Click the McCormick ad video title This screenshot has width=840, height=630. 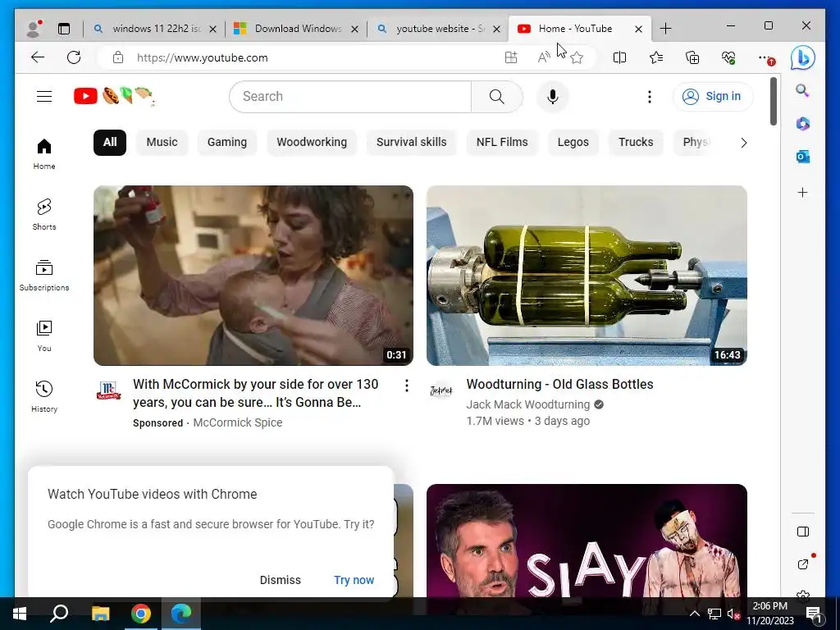tap(256, 393)
